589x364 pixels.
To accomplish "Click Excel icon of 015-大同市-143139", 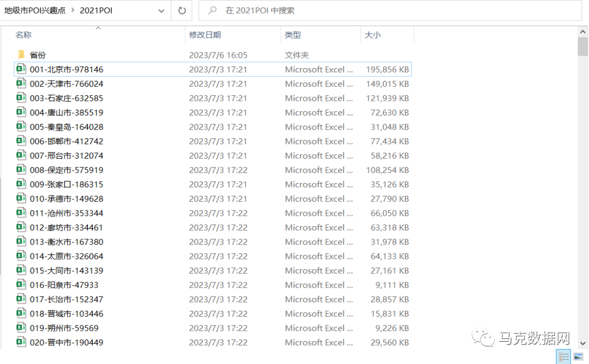I will [21, 270].
